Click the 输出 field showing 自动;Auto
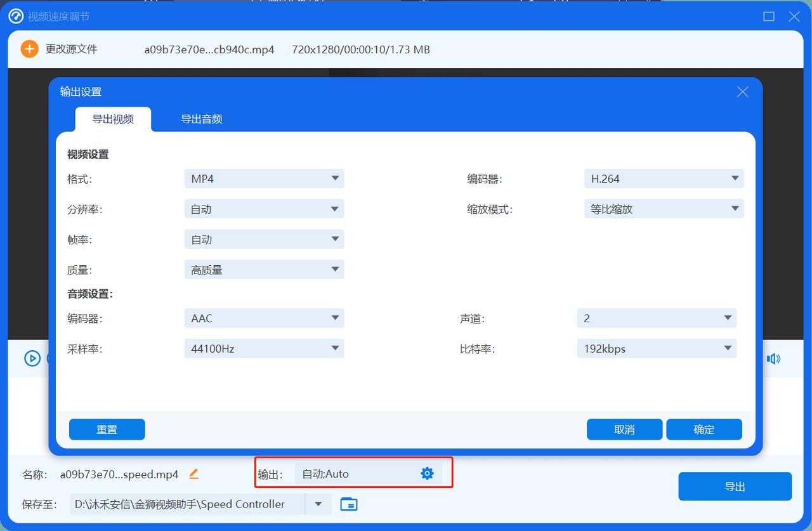This screenshot has height=531, width=812. [355, 473]
